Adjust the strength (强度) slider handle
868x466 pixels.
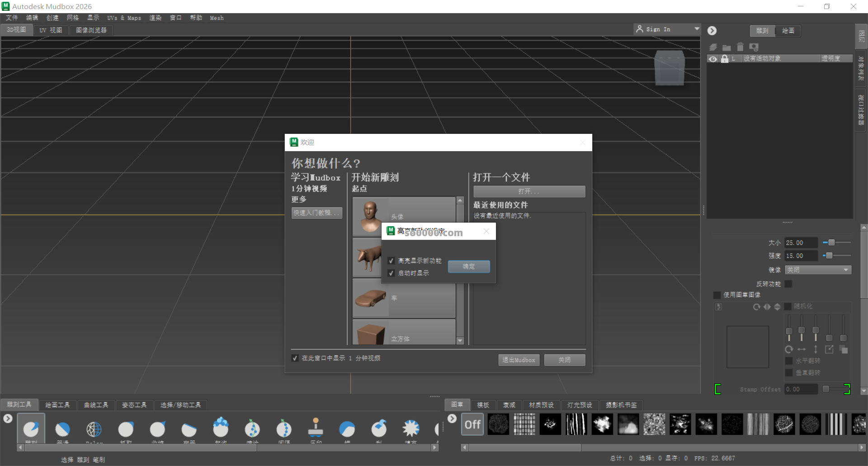point(829,256)
